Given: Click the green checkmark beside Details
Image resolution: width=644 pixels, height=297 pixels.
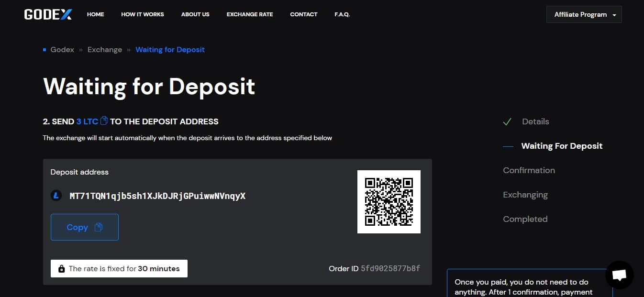Looking at the screenshot, I should pos(507,122).
